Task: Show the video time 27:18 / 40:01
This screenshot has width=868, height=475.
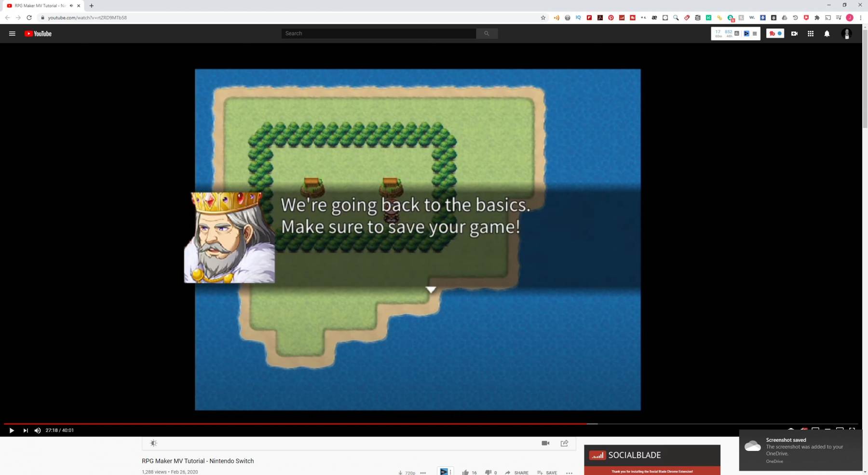Action: pyautogui.click(x=60, y=430)
